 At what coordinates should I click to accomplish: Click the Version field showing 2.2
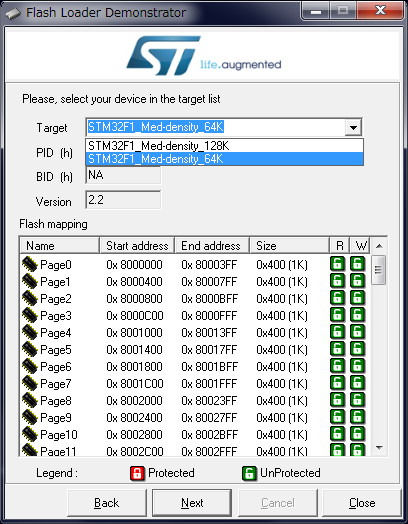click(123, 200)
